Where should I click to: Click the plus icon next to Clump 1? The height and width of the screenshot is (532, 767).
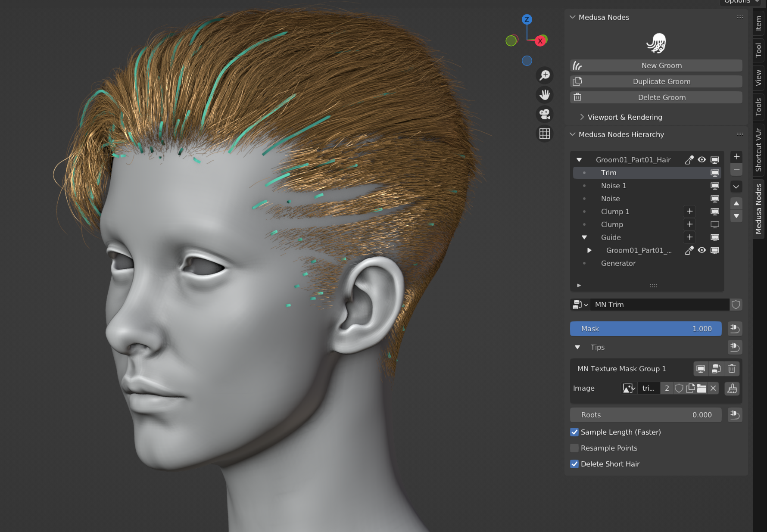[689, 211]
